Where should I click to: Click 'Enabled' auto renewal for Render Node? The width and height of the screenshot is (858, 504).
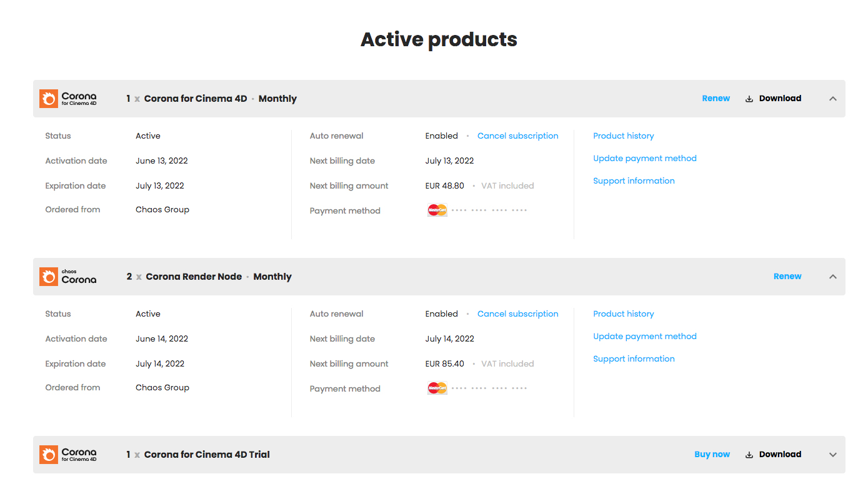(442, 314)
